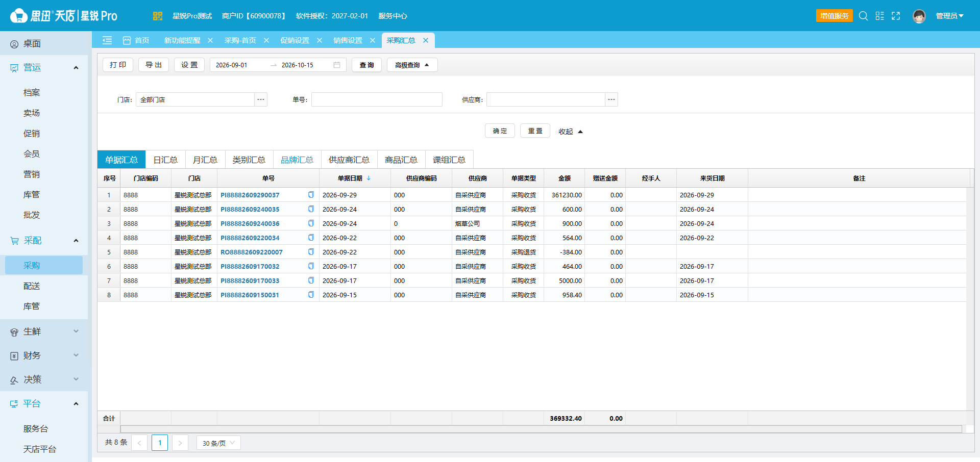The width and height of the screenshot is (980, 462).
Task: Copy order number PI88882609240036
Action: pyautogui.click(x=311, y=223)
